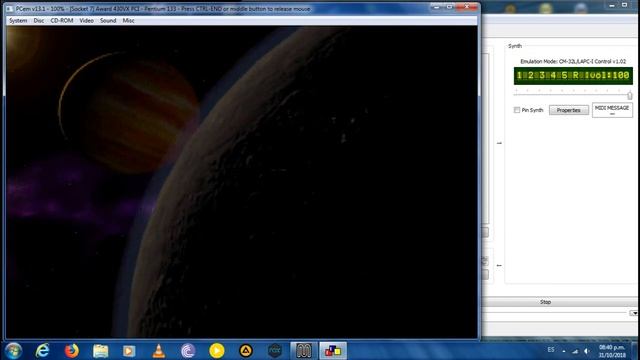This screenshot has width=640, height=360.
Task: Open the CD-ROM menu in PCem
Action: pos(62,20)
